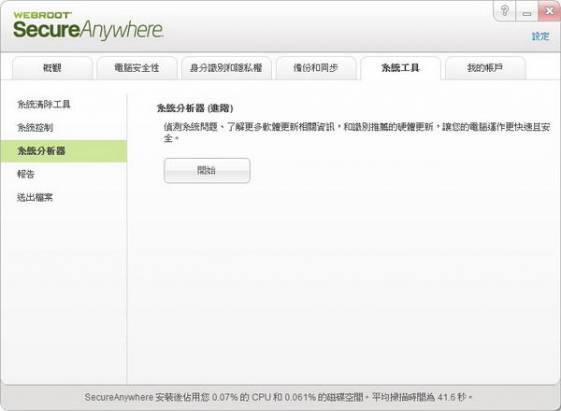
Task: Click the 系統分析器 (進階) heading
Action: (195, 108)
